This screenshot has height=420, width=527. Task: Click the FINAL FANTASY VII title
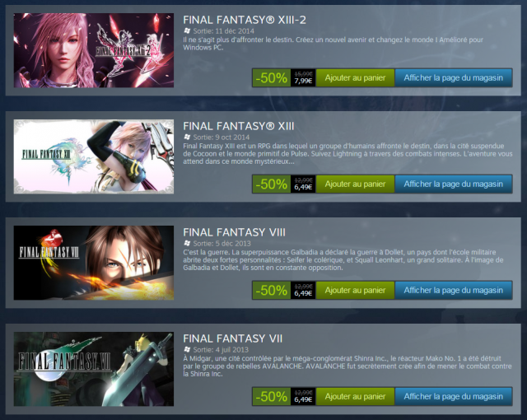pyautogui.click(x=232, y=338)
